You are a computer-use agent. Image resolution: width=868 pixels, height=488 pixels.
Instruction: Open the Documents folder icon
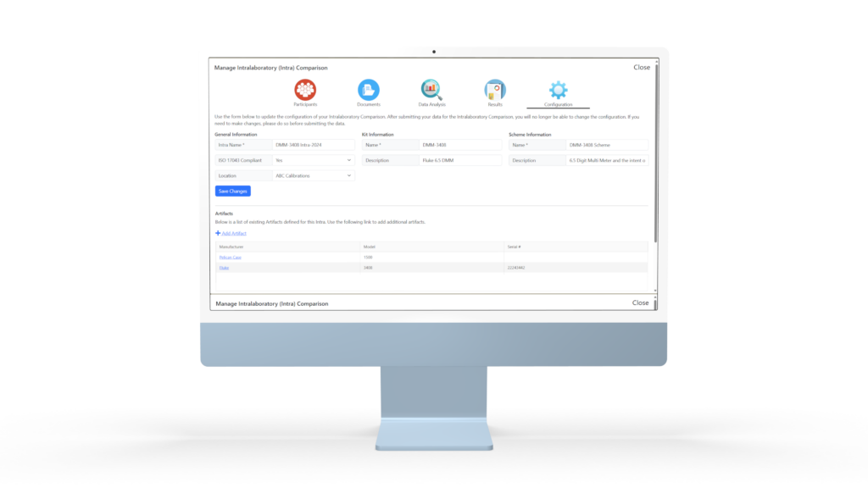pyautogui.click(x=369, y=89)
